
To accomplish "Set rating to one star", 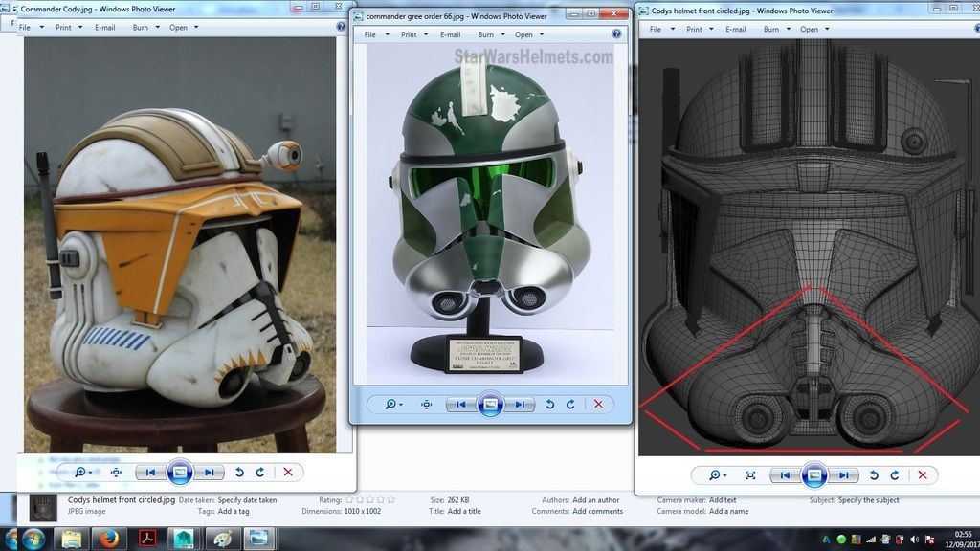I will pyautogui.click(x=349, y=499).
